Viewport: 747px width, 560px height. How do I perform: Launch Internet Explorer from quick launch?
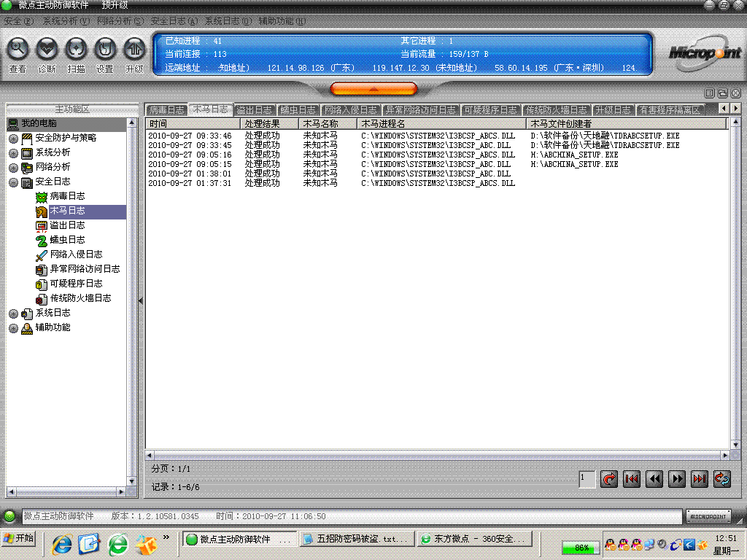[x=61, y=543]
